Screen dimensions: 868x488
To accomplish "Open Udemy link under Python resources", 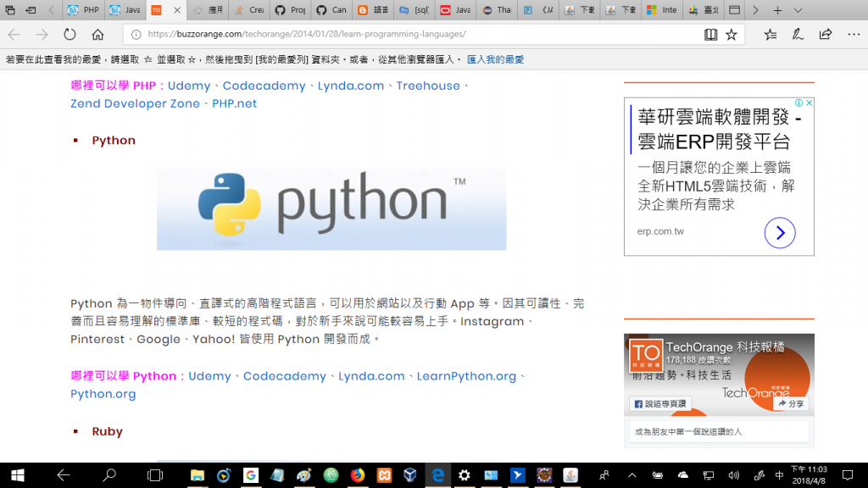I will tap(209, 376).
